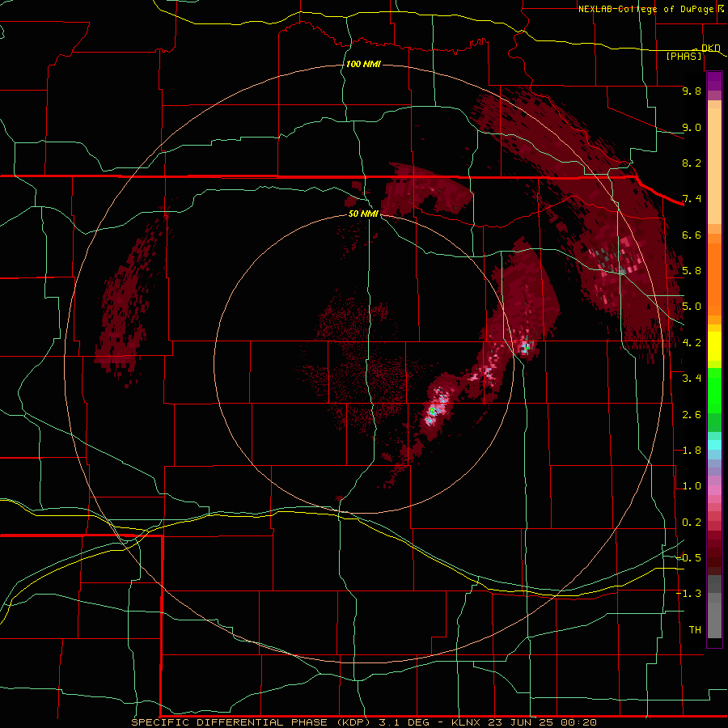Click the "1.8" color scale value
Screen dimensions: 728x728
[x=692, y=451]
